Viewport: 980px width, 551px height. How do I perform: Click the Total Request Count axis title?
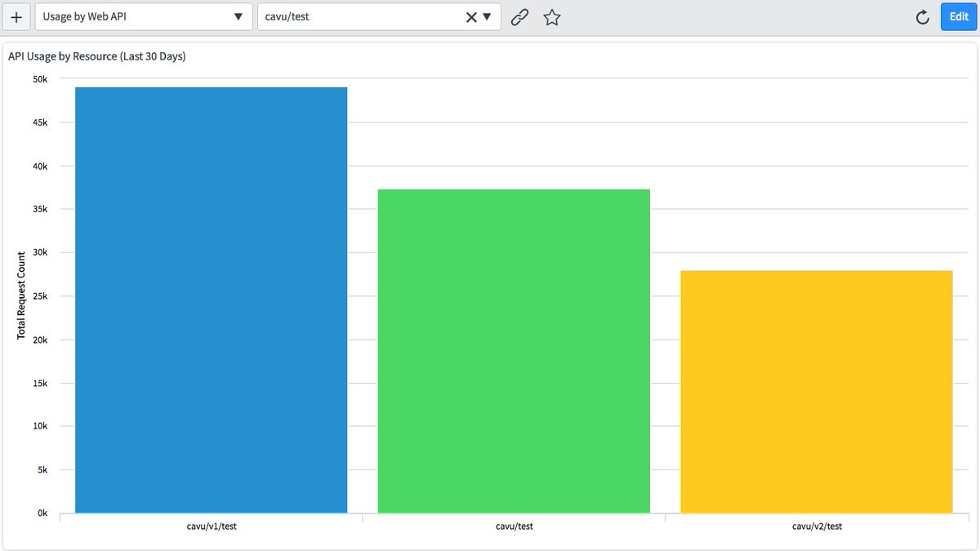pyautogui.click(x=21, y=295)
